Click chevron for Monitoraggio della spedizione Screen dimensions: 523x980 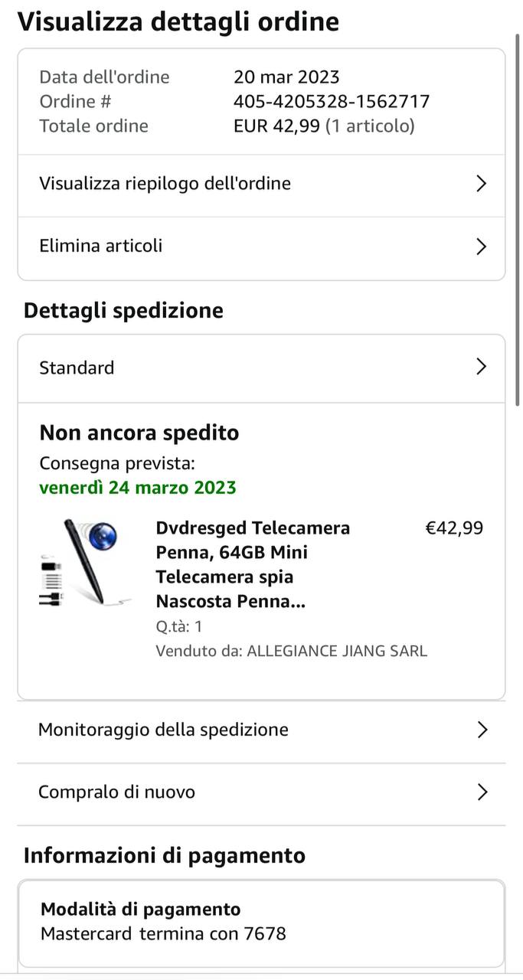(x=482, y=730)
